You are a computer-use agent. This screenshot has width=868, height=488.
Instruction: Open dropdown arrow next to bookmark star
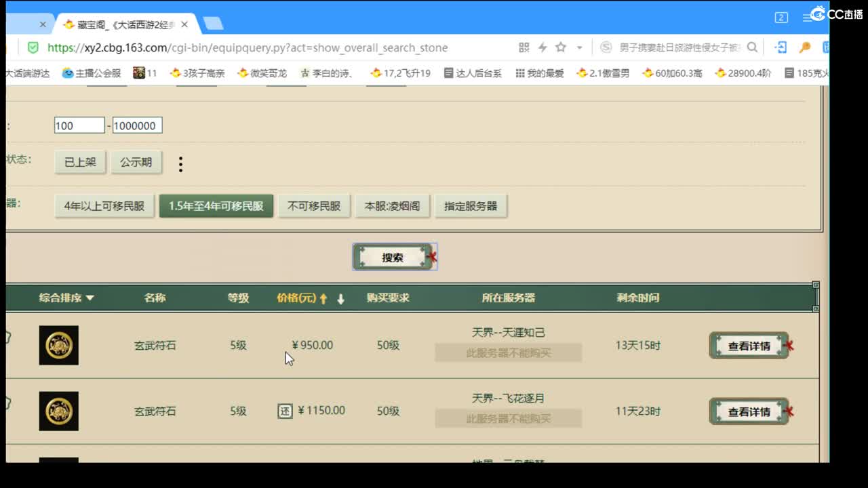pyautogui.click(x=579, y=48)
